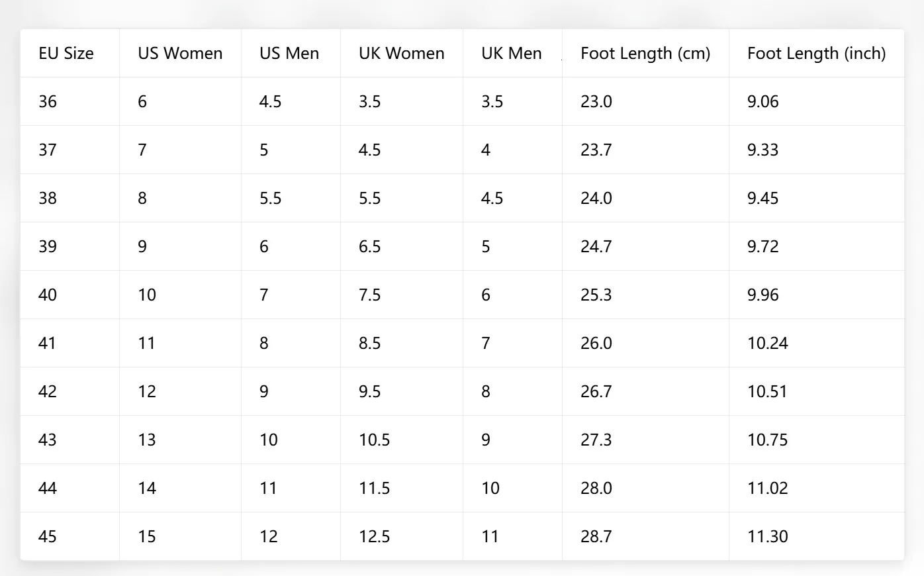The width and height of the screenshot is (924, 576).
Task: Select the 26.0 cm foot length cell
Action: 645,344
